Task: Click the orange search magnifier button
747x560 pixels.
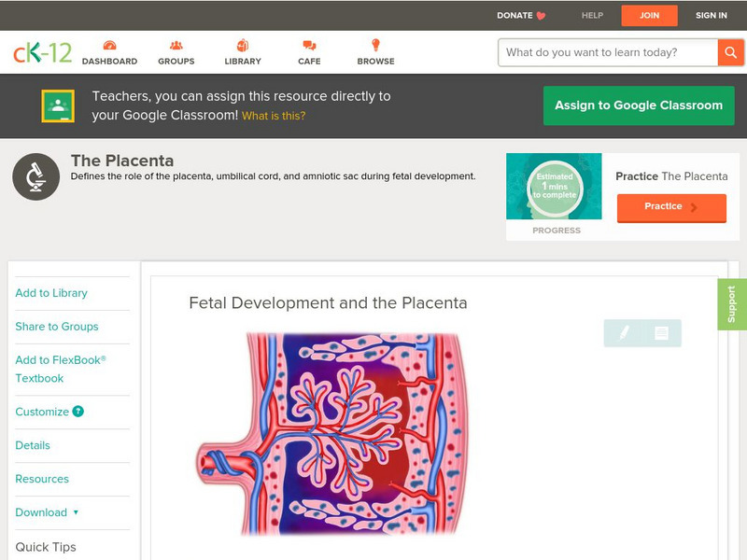Action: tap(730, 52)
